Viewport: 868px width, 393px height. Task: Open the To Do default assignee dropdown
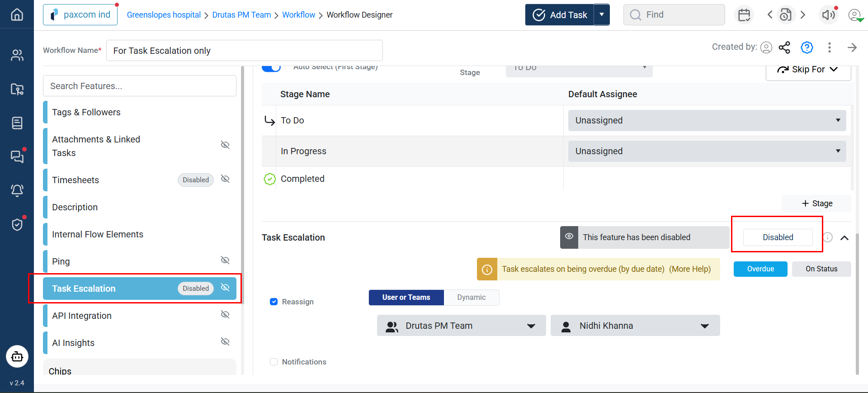click(x=707, y=120)
